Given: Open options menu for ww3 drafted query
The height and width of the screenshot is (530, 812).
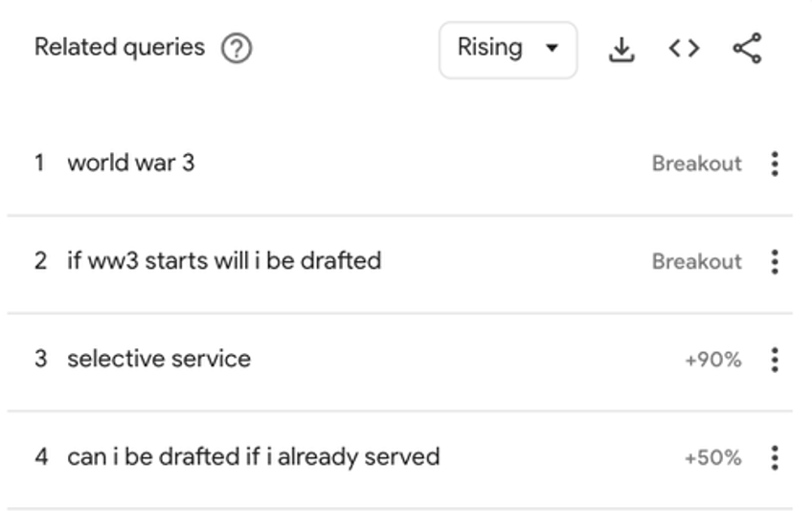Looking at the screenshot, I should tap(775, 261).
